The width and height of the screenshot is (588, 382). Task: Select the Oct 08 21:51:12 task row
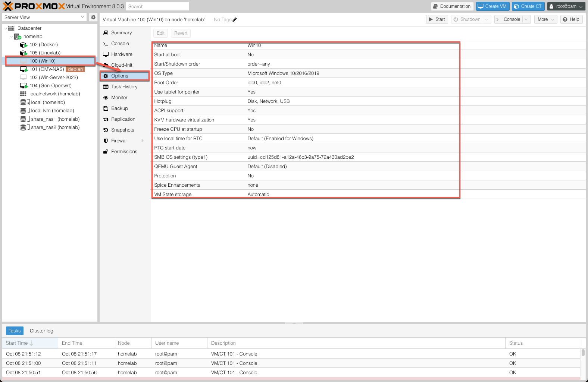point(291,354)
